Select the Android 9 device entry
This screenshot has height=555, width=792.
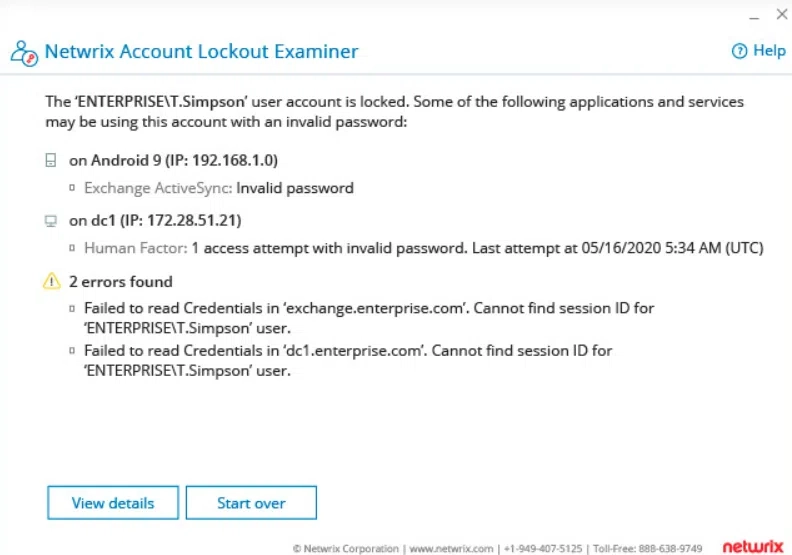173,161
